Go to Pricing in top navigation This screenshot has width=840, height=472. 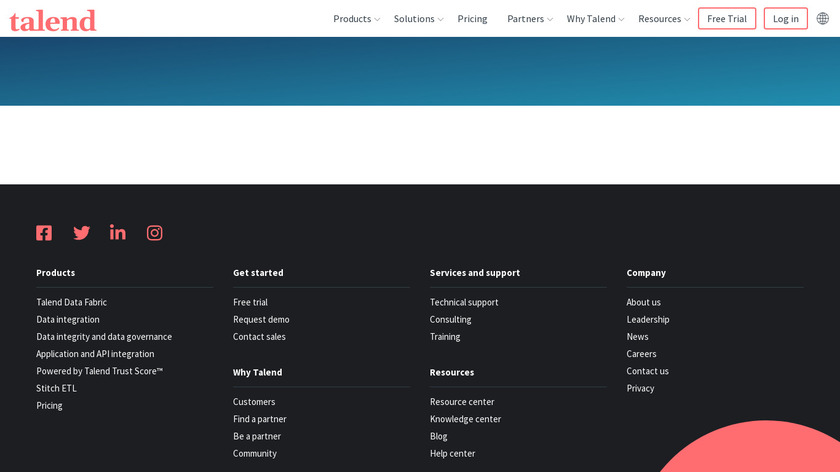click(x=472, y=19)
